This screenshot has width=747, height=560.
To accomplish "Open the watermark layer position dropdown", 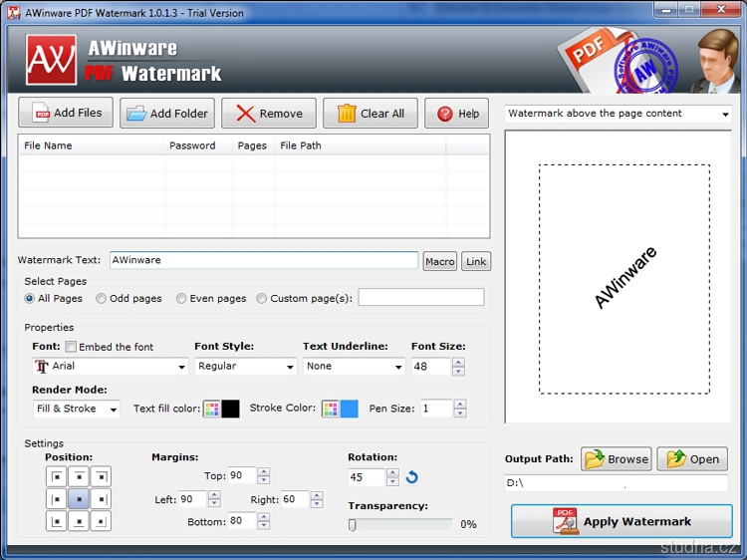I will pyautogui.click(x=618, y=114).
